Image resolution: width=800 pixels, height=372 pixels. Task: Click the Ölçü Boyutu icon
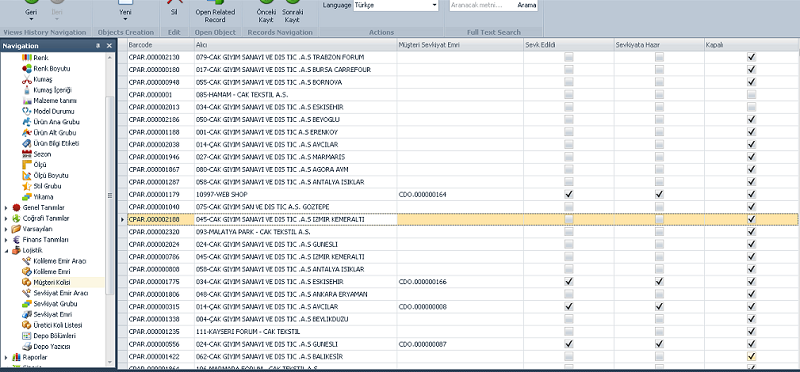pos(27,176)
